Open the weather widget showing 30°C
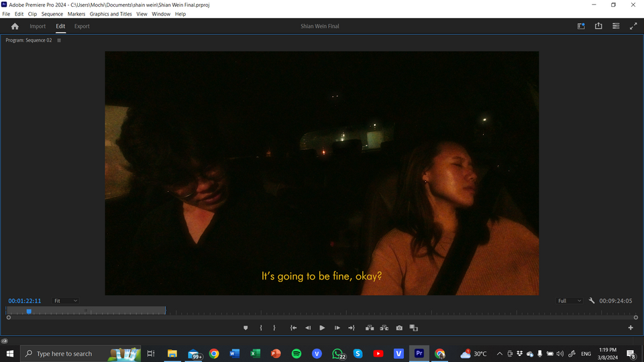The height and width of the screenshot is (362, 644). click(x=474, y=353)
